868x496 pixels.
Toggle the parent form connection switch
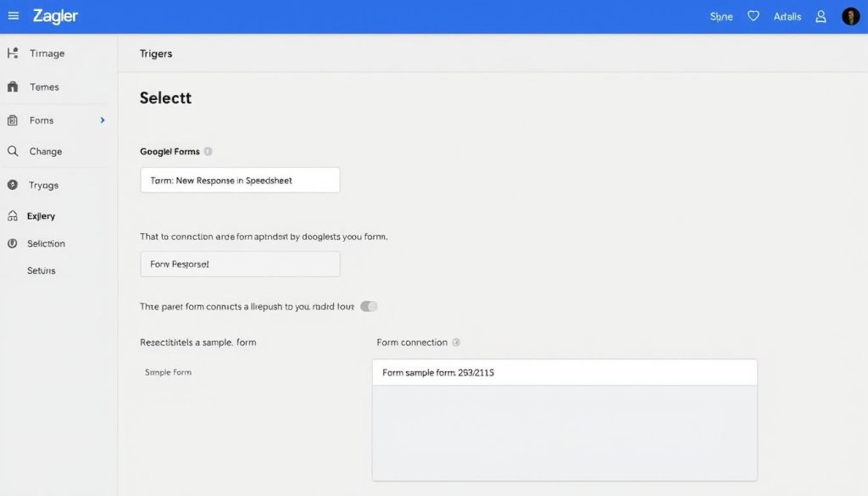369,306
